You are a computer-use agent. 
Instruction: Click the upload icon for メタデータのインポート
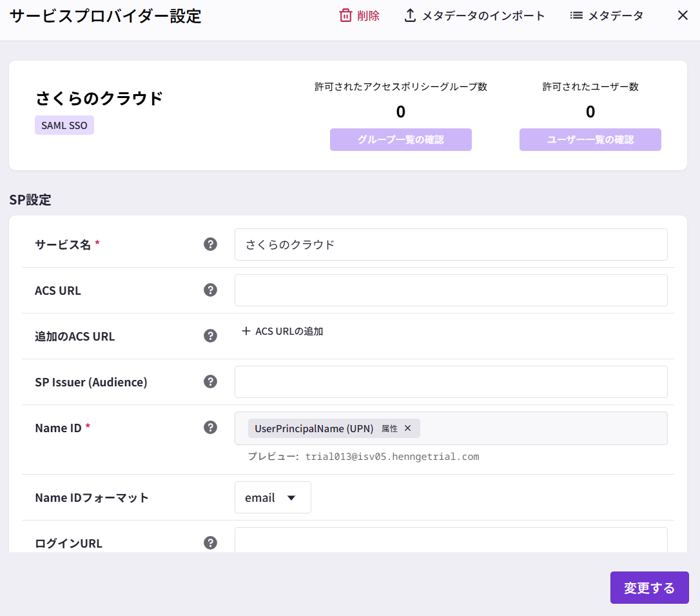click(x=410, y=15)
